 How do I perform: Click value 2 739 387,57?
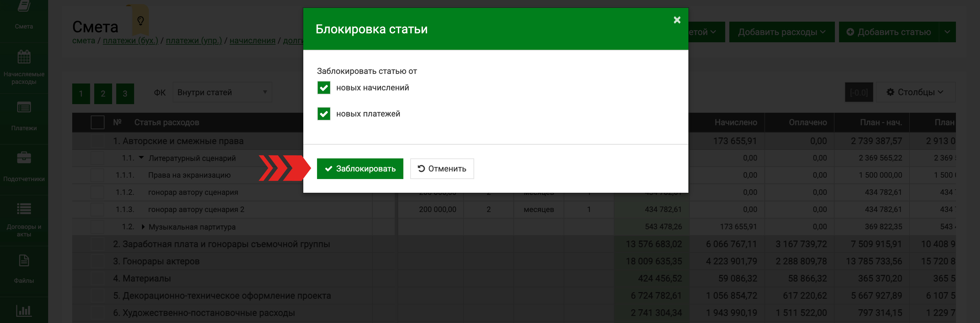point(876,141)
